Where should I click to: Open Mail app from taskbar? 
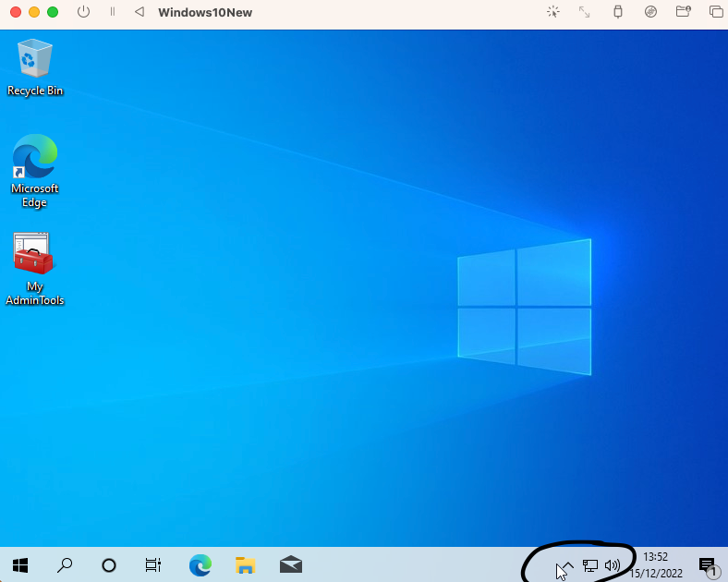pos(291,565)
